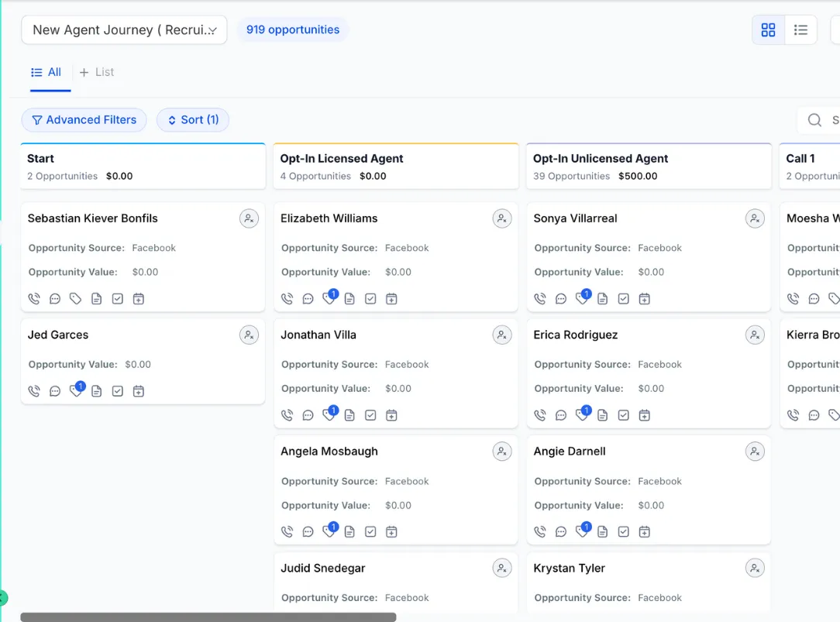840x622 pixels.
Task: Call Angie Darnell via phone icon
Action: 540,531
